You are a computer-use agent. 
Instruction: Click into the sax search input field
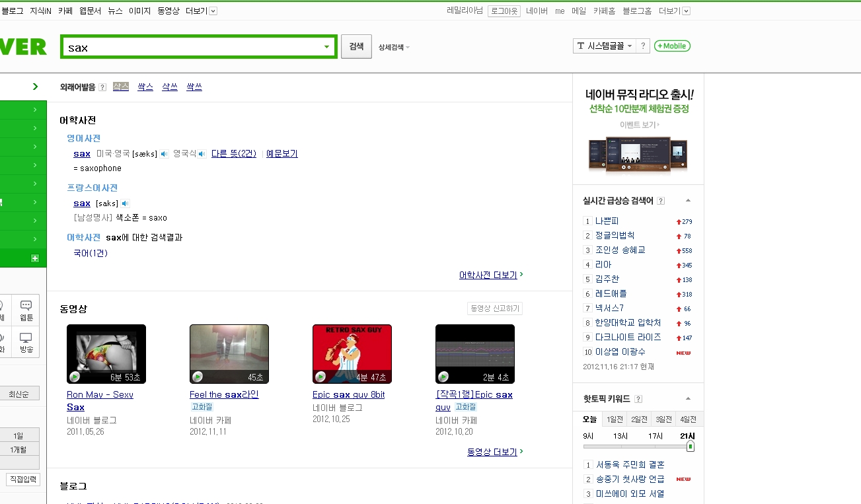[x=192, y=47]
